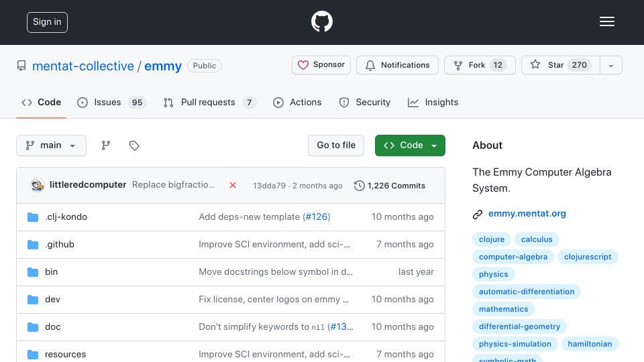Open the doc folder

(52, 326)
